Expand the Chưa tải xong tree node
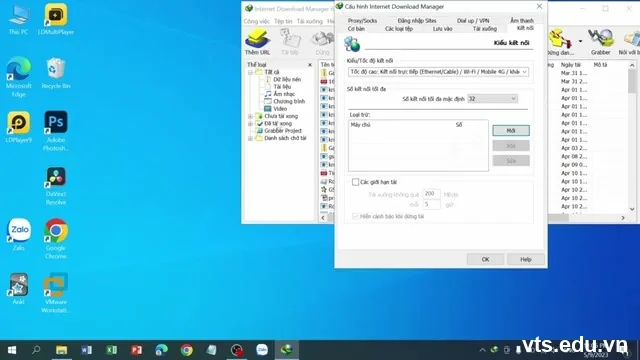The width and height of the screenshot is (640, 360). [x=250, y=116]
